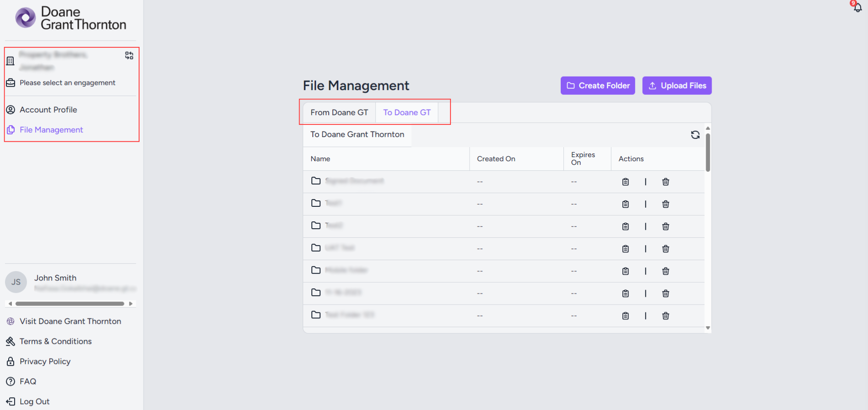Click the Log Out door icon
This screenshot has width=868, height=410.
pyautogui.click(x=10, y=401)
